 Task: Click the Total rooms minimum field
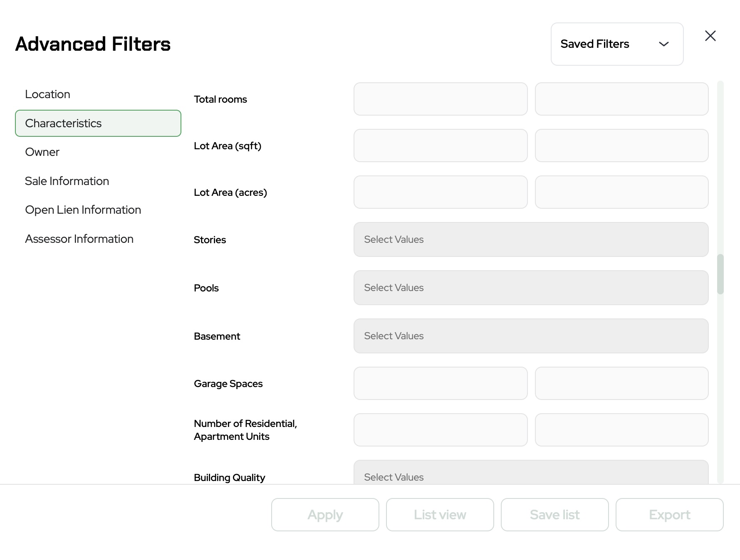click(x=441, y=99)
